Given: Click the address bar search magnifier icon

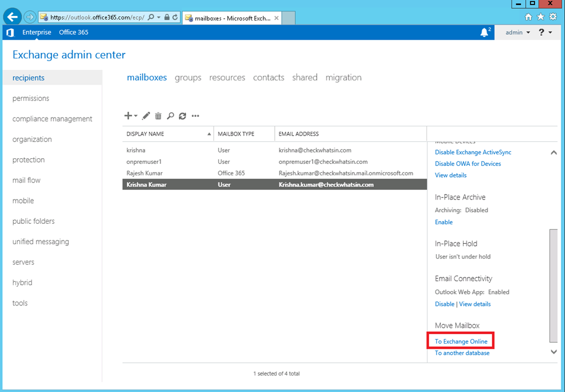Looking at the screenshot, I should [x=151, y=17].
